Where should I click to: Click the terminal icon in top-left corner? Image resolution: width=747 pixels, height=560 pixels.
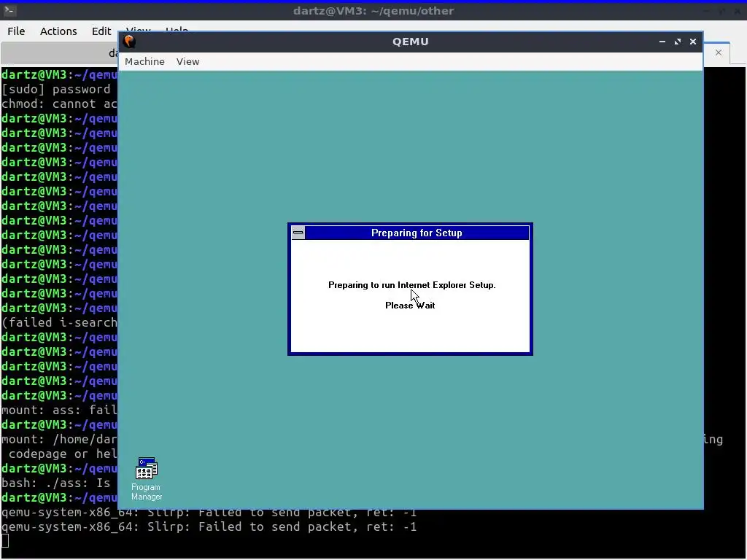(x=9, y=10)
